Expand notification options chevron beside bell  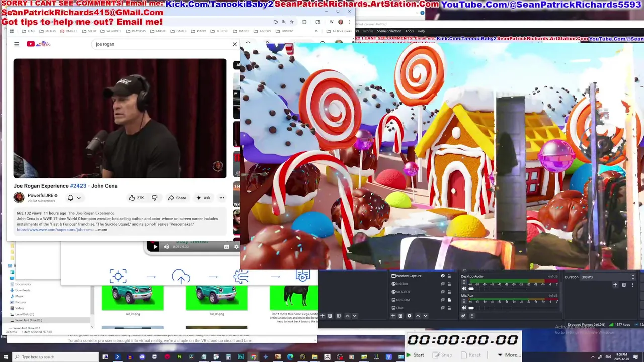pyautogui.click(x=79, y=198)
